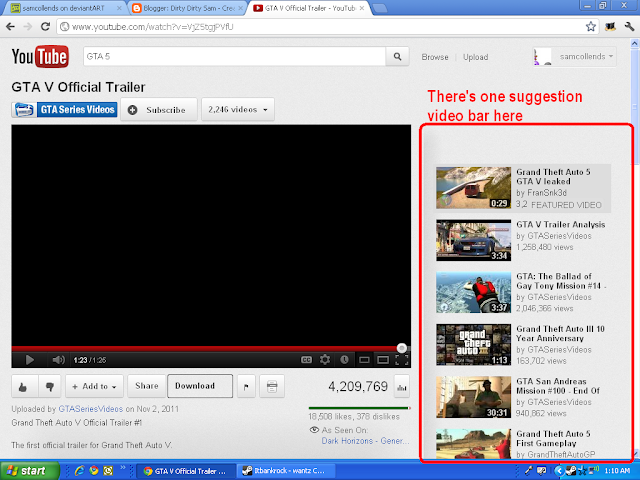This screenshot has width=640, height=480.
Task: Launch Internet Explorer from quick launch
Action: pyautogui.click(x=79, y=471)
